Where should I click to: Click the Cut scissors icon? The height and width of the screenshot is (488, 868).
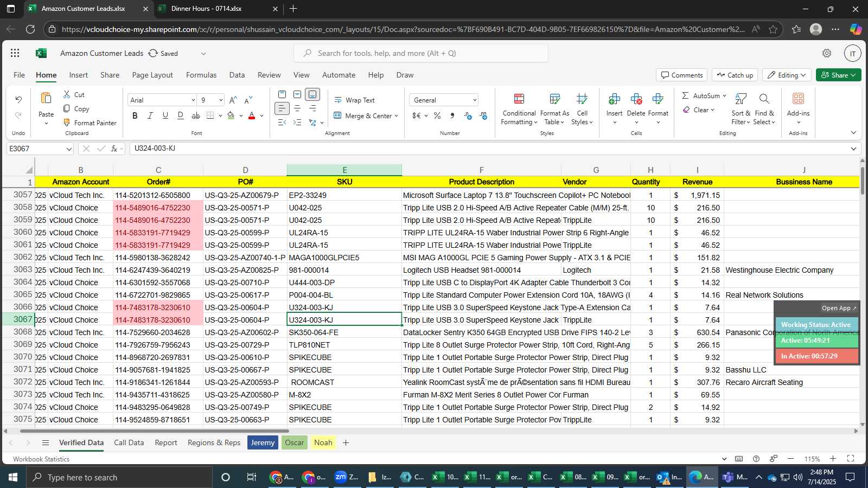tap(67, 94)
